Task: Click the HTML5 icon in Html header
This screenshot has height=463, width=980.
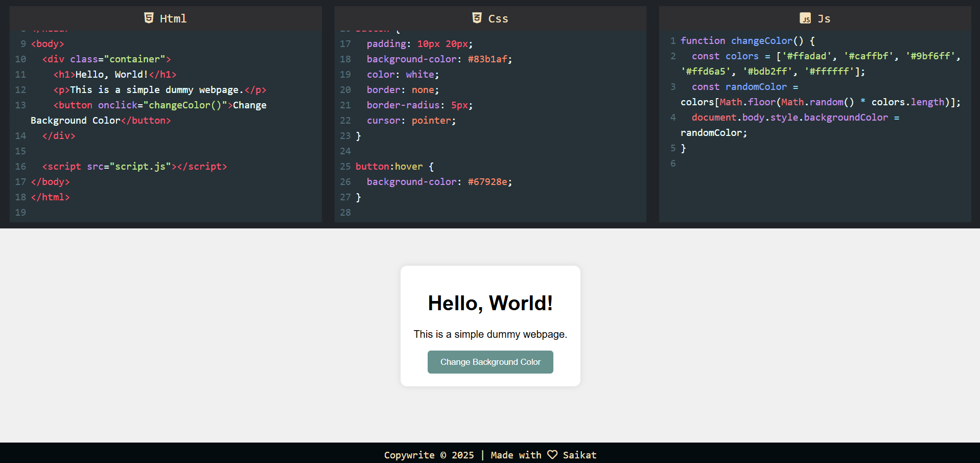Action: (149, 18)
